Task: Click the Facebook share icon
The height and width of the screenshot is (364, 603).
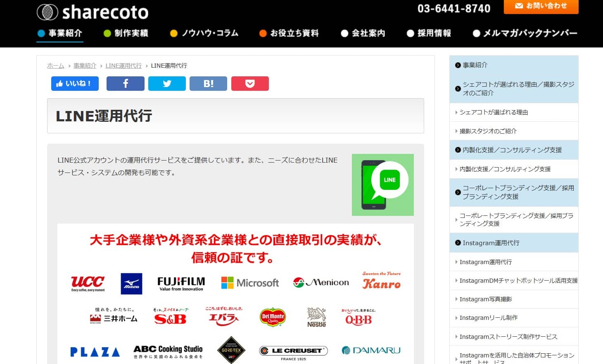Action: coord(125,83)
